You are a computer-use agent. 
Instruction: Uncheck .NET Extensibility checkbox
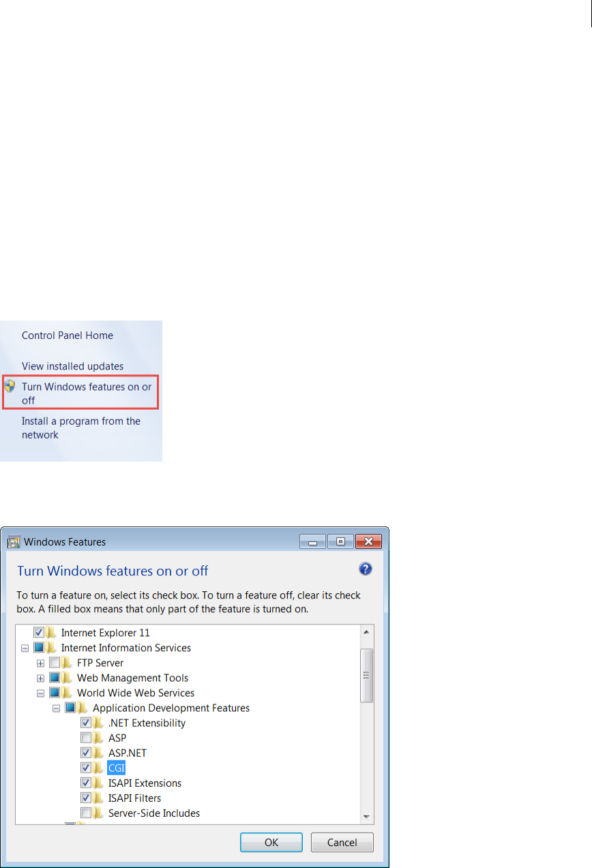[x=86, y=723]
